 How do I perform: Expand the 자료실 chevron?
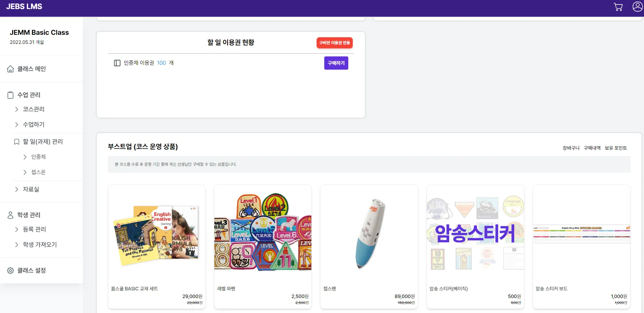click(x=16, y=189)
